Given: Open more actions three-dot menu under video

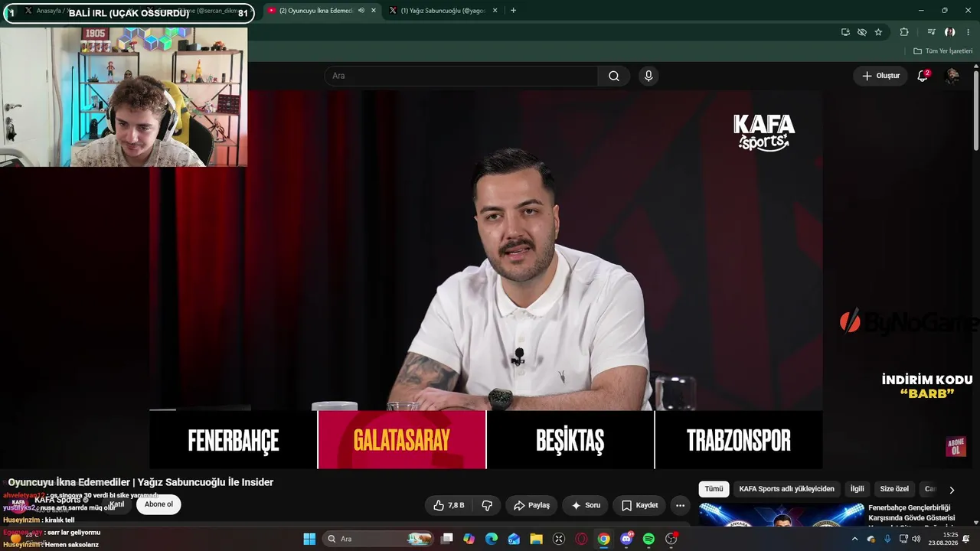Looking at the screenshot, I should pos(680,505).
